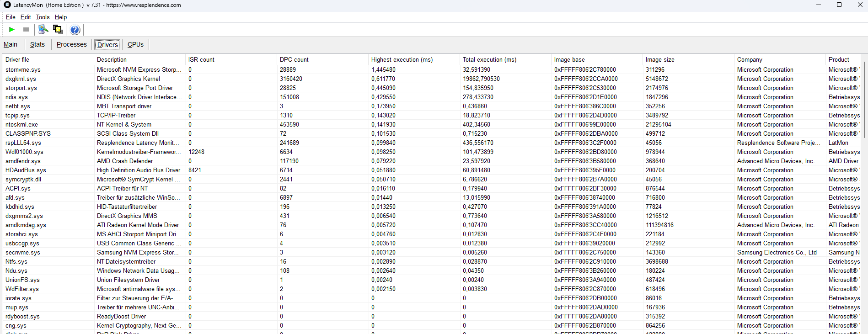Sort by the Product column header

844,59
